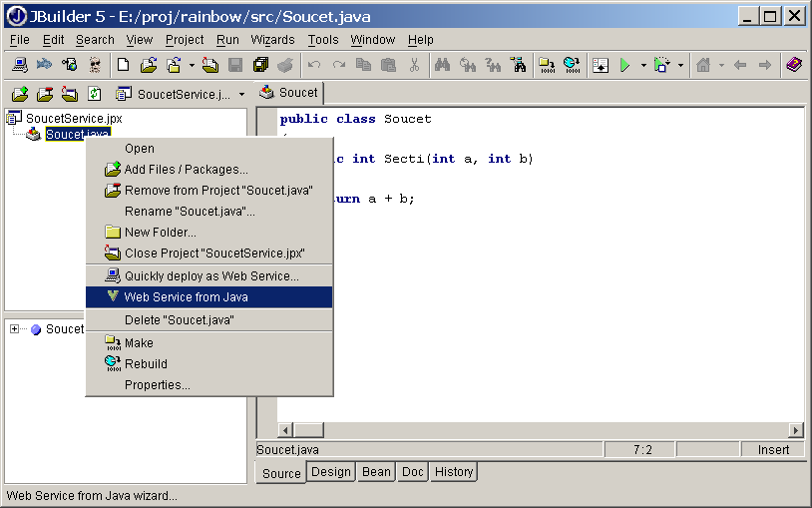The image size is (812, 508).
Task: Click Add to Project pane icon
Action: 20,94
